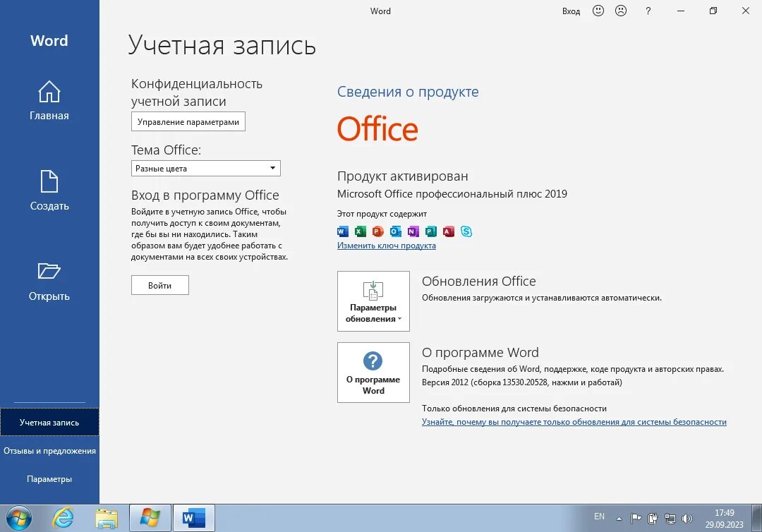
Task: Launch Internet Explorer from taskbar
Action: tap(63, 518)
